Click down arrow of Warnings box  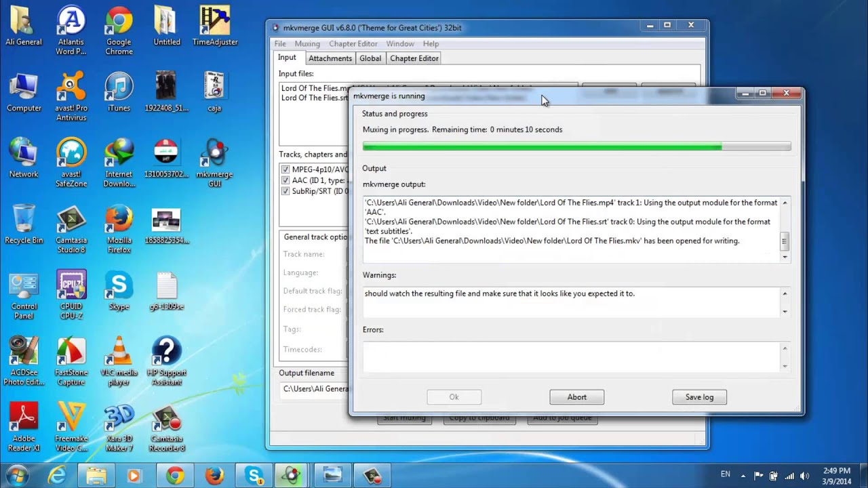click(x=785, y=312)
